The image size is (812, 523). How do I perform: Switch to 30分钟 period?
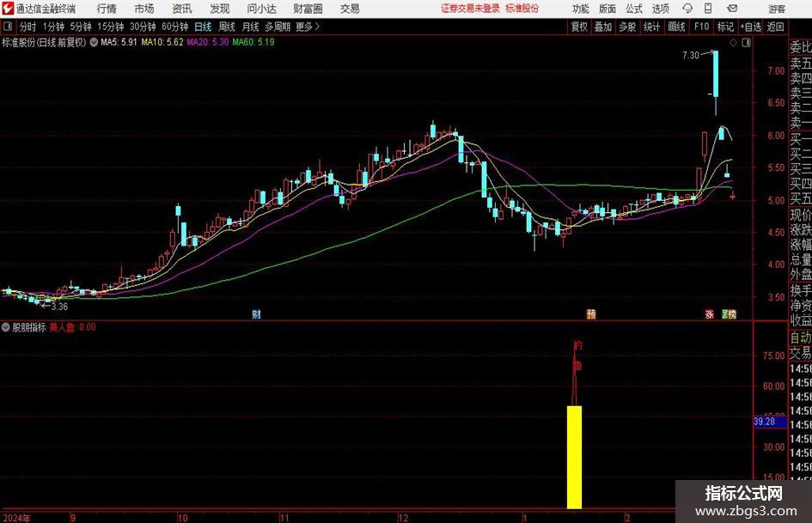[x=143, y=27]
